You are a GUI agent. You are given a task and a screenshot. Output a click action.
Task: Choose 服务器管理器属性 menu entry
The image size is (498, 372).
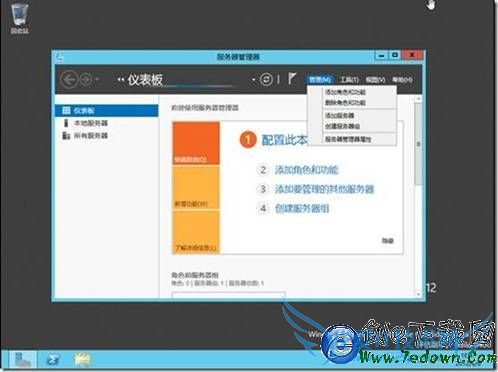pos(348,139)
